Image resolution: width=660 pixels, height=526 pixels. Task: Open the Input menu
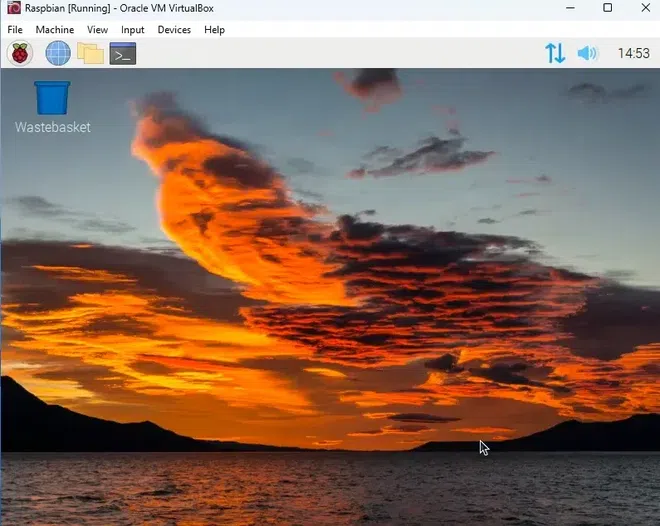point(133,30)
